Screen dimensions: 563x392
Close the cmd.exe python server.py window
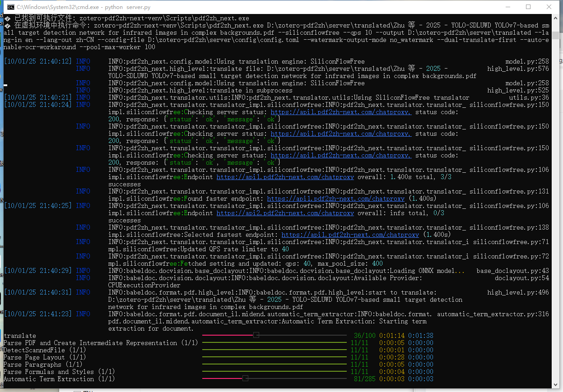[549, 7]
